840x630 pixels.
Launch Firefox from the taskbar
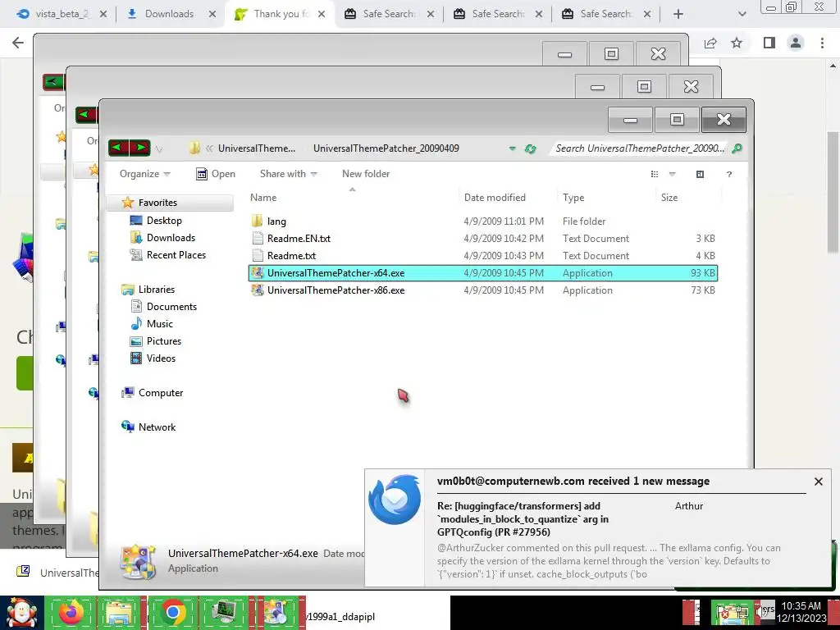click(71, 613)
